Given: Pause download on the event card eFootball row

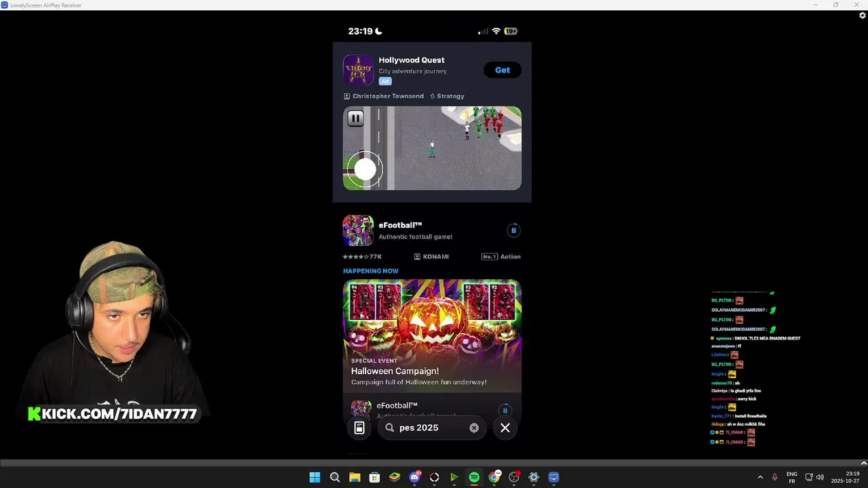Looking at the screenshot, I should (505, 411).
